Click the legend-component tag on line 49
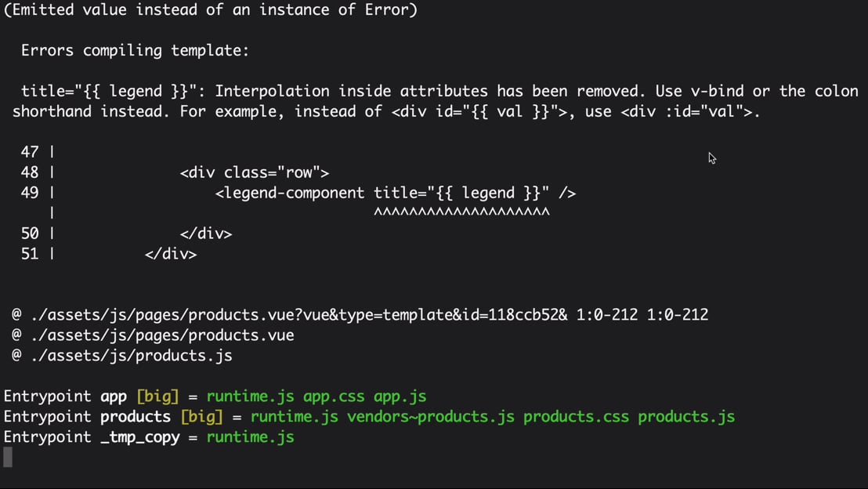The width and height of the screenshot is (868, 489). tap(290, 194)
